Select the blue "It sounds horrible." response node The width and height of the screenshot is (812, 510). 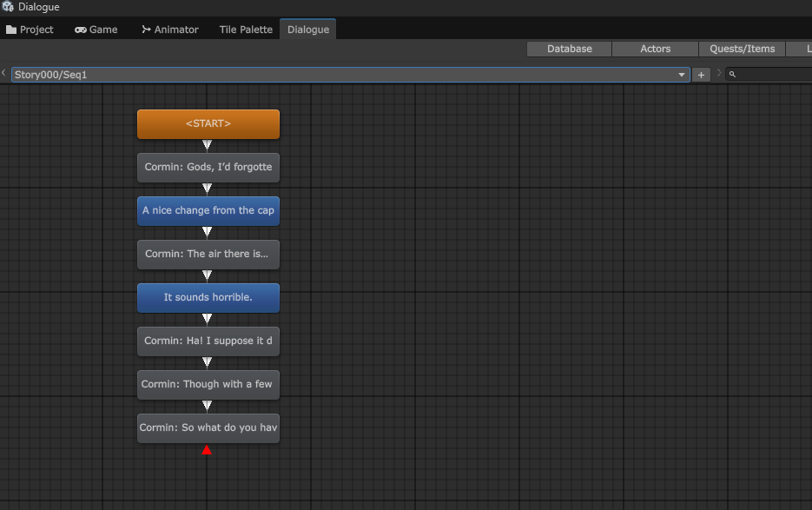click(x=208, y=297)
